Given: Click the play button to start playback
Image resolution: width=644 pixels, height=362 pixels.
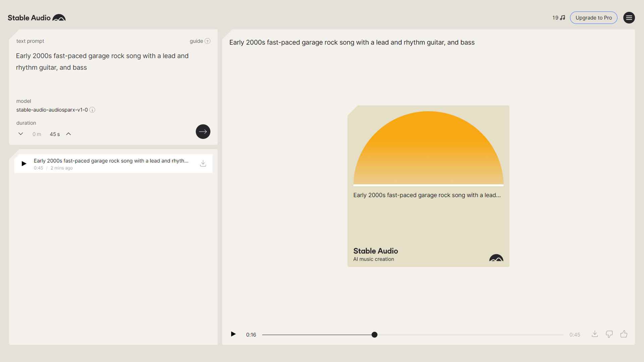Looking at the screenshot, I should tap(233, 334).
